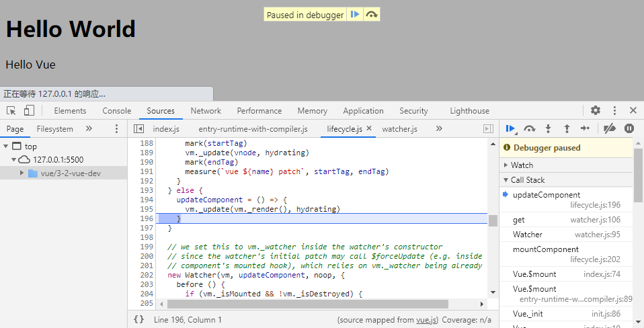Viewport: 644px width, 328px height.
Task: Open the Security tab
Action: point(413,111)
